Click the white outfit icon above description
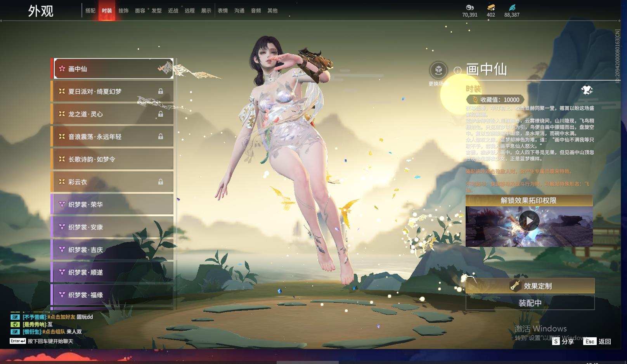Viewport: 627px width, 364px height. click(587, 90)
